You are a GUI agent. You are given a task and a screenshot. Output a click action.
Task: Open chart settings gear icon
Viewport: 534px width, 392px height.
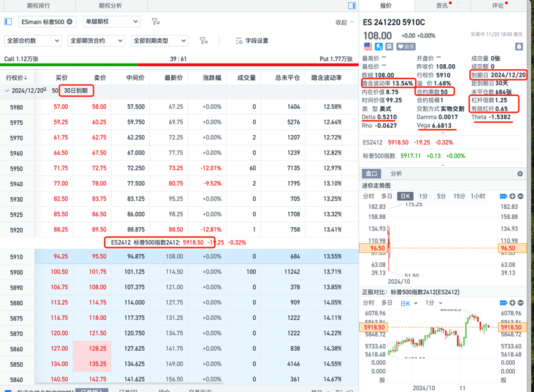(520, 174)
